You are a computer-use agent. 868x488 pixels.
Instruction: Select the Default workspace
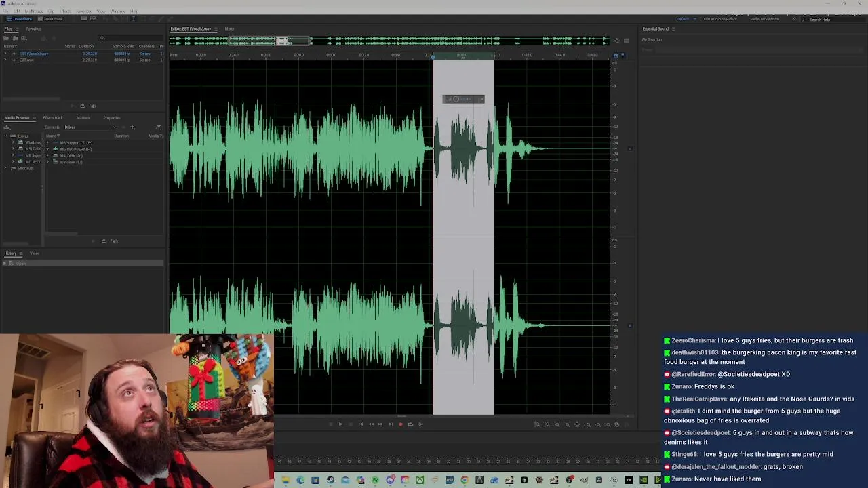[x=683, y=19]
